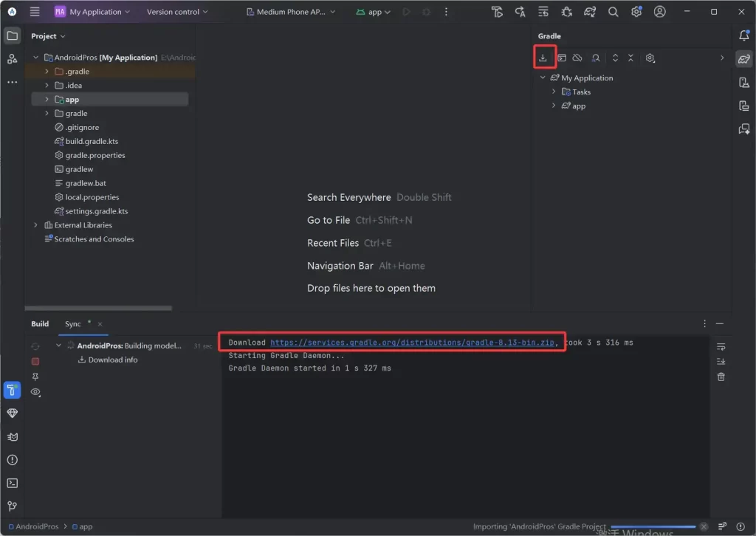Select the Download info entry
Screen dimensions: 756x536
click(x=108, y=360)
